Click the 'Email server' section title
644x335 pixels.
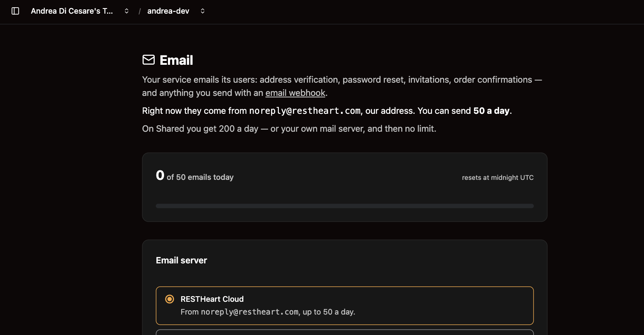182,260
